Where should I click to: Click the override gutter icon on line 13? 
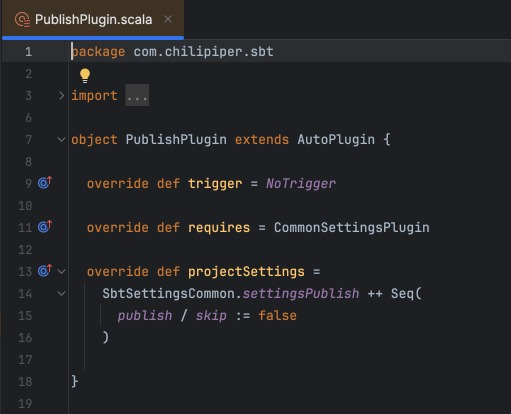coord(45,270)
